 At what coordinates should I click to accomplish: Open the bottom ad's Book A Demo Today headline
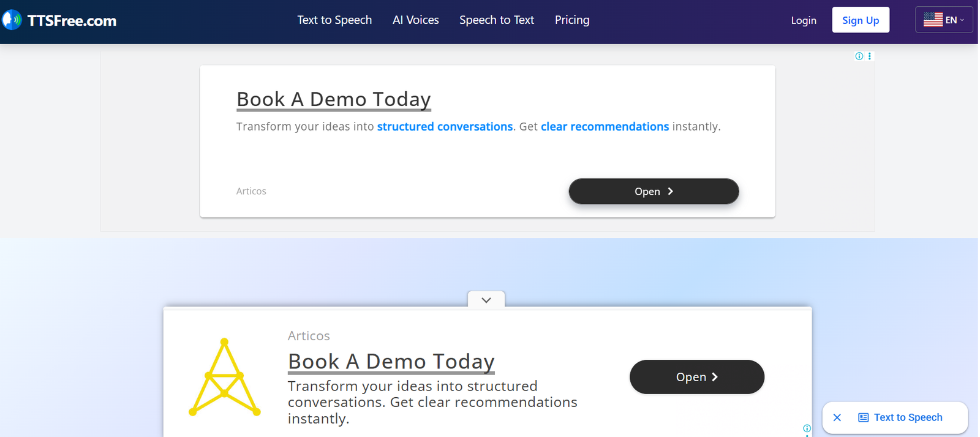tap(391, 362)
